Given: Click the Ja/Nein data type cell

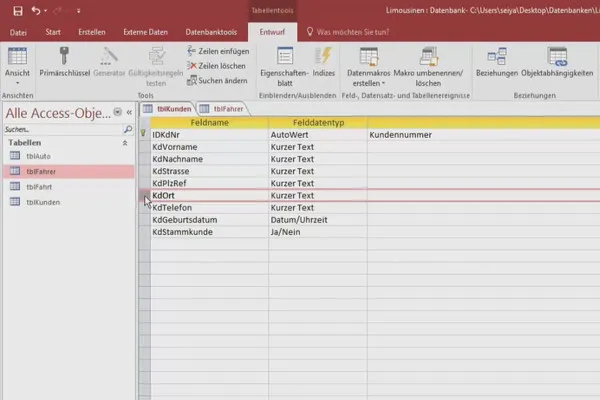Looking at the screenshot, I should point(318,232).
